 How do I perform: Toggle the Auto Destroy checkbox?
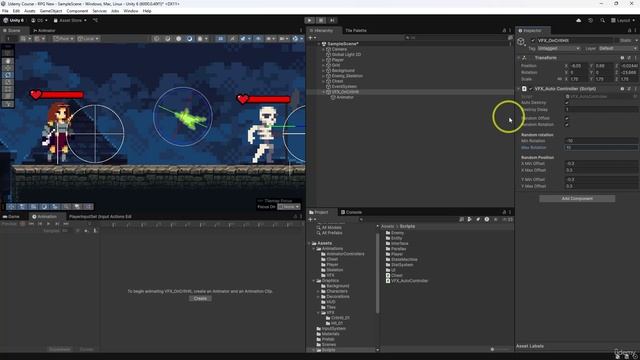click(x=567, y=103)
